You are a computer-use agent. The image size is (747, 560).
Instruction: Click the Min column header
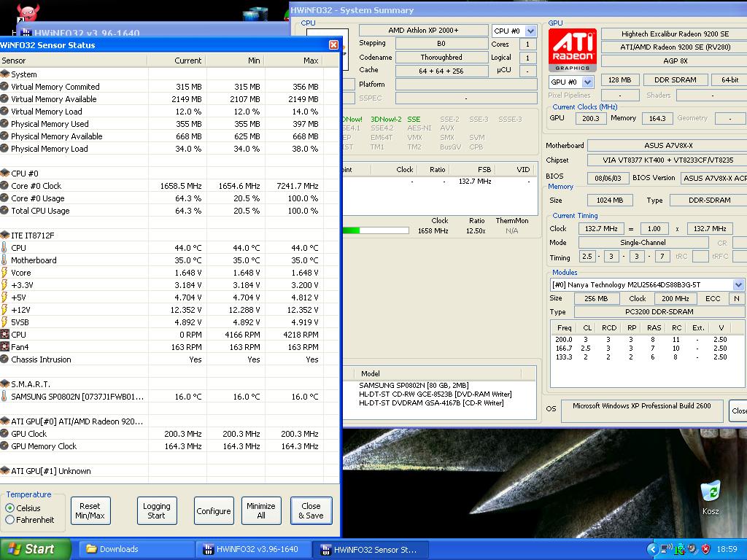click(x=236, y=61)
